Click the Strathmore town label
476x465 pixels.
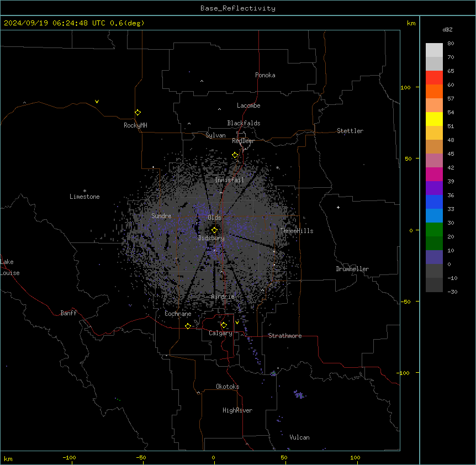point(285,336)
